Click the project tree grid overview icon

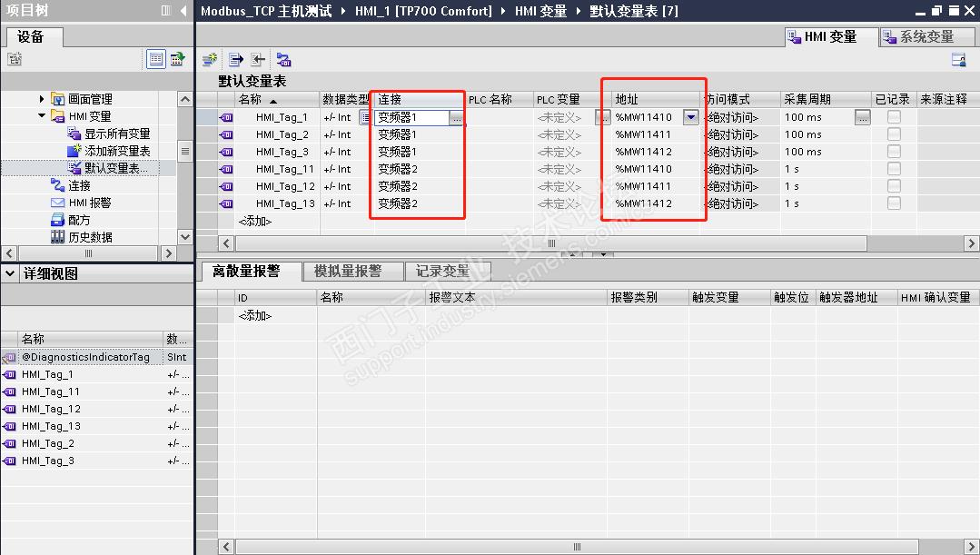[x=177, y=59]
